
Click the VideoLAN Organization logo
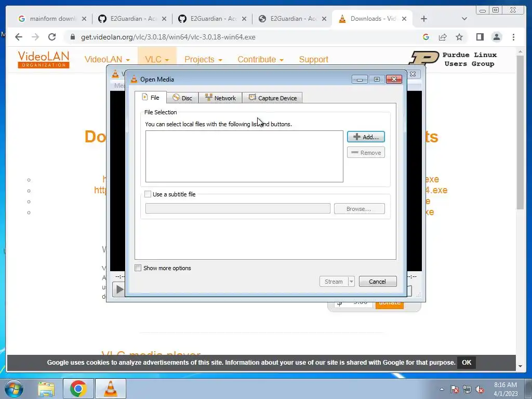pos(44,59)
